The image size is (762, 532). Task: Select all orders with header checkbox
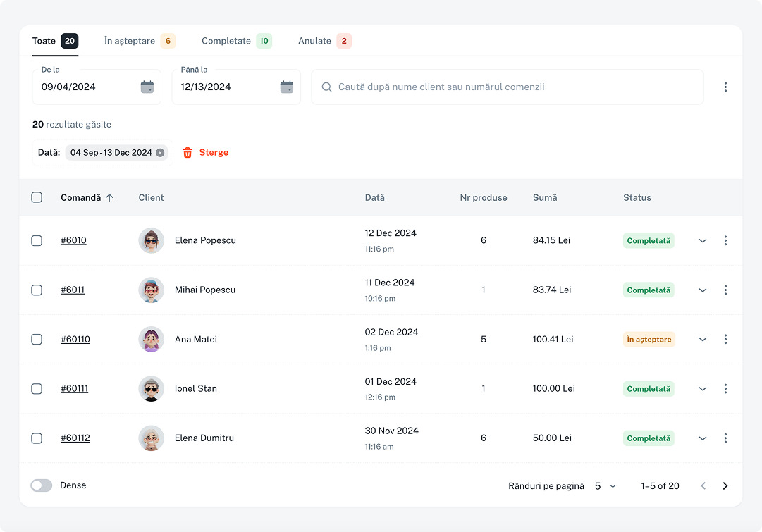(x=37, y=198)
